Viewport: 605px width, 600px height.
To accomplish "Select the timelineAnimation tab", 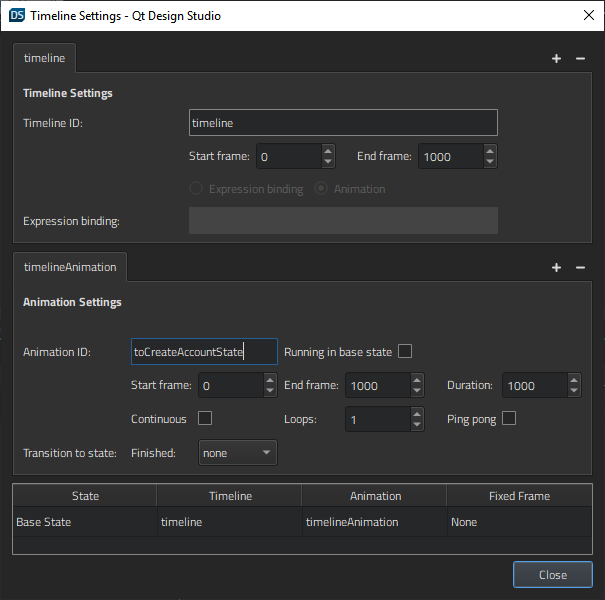I will [x=70, y=267].
